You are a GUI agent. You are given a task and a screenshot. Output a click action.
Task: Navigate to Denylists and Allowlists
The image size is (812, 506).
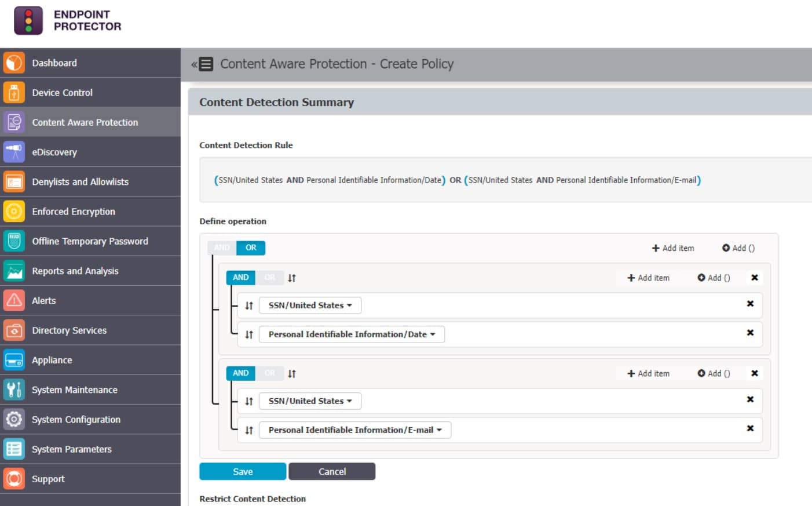tap(90, 181)
